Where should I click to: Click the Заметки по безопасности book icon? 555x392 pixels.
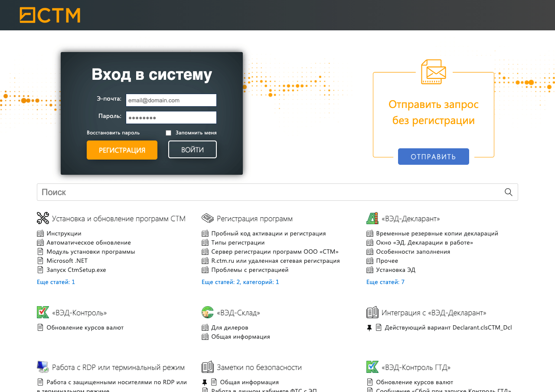coord(208,367)
